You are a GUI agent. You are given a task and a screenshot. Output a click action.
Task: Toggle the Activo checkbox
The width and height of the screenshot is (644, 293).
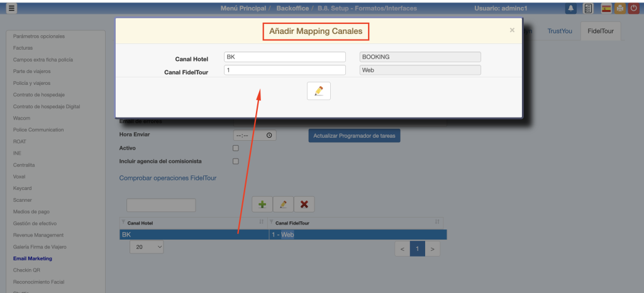(x=236, y=148)
